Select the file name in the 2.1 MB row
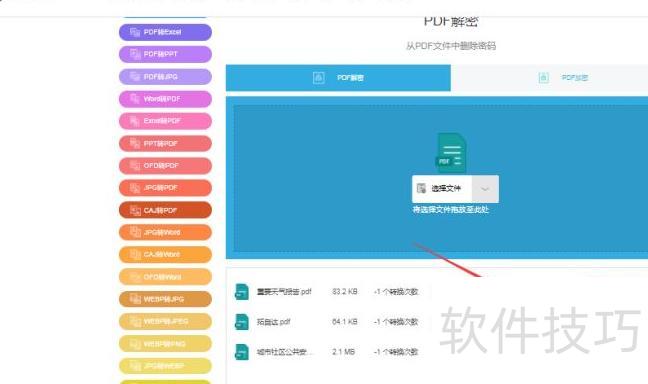 [285, 352]
